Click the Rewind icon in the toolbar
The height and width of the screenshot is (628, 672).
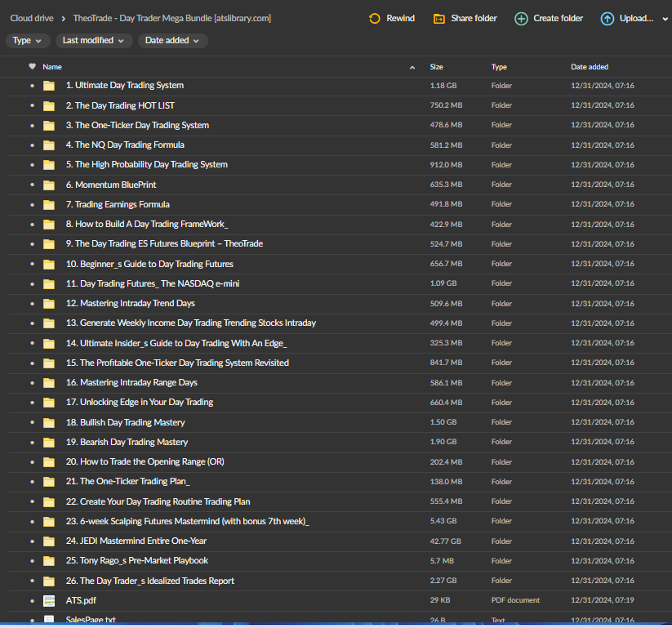[x=374, y=18]
